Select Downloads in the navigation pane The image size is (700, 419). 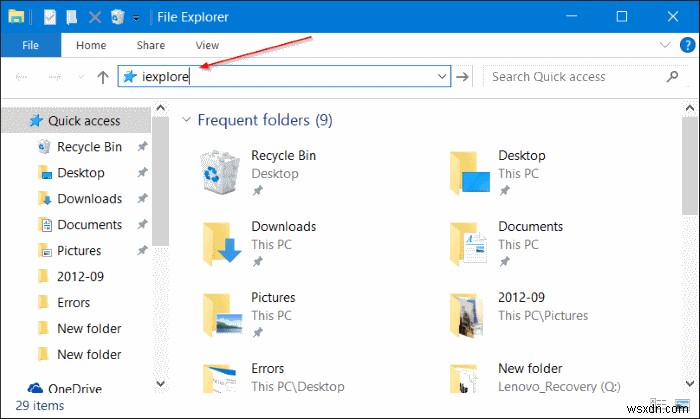click(89, 199)
